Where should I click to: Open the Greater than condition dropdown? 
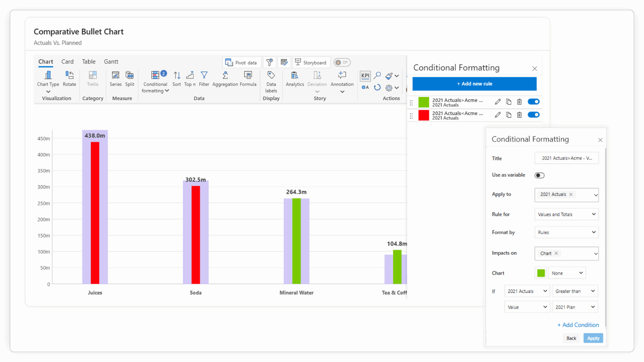(x=575, y=291)
